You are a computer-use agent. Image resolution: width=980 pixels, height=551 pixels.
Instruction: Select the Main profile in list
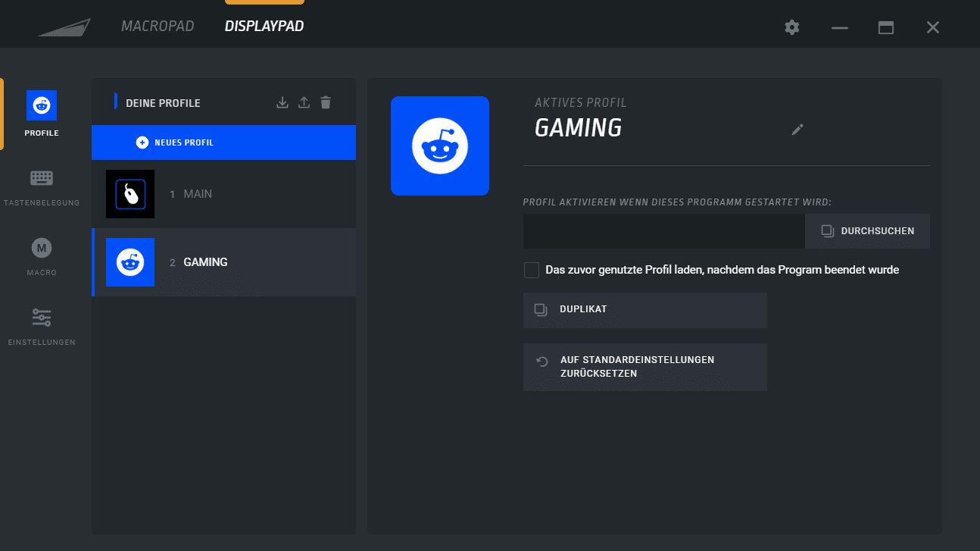(223, 194)
